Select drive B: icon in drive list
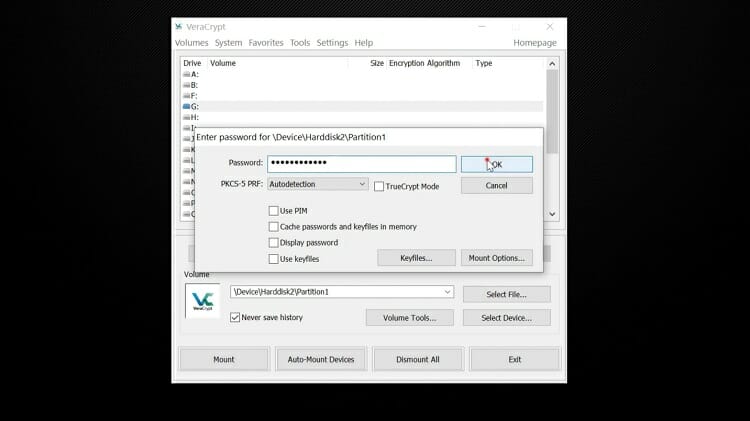The image size is (750, 421). click(x=187, y=85)
